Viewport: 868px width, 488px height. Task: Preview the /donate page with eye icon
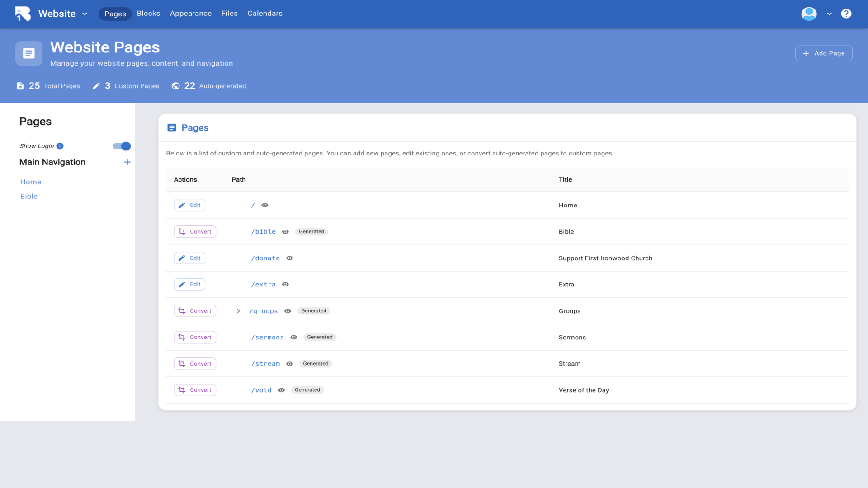pos(290,258)
